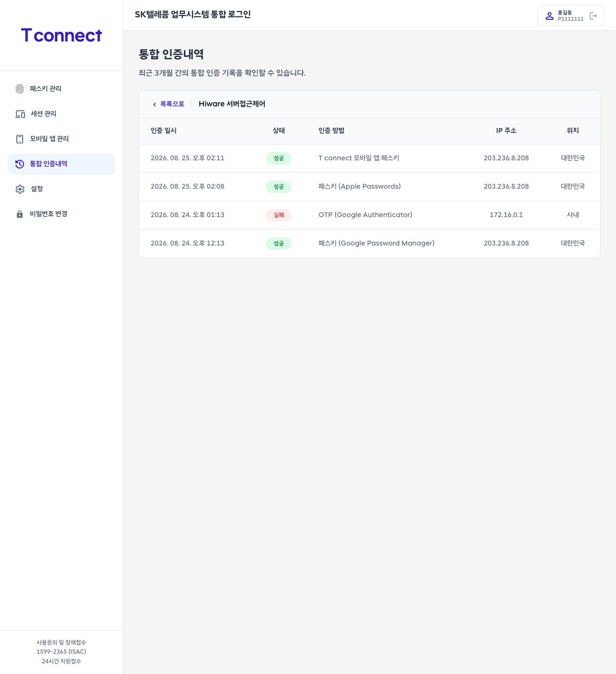Click the back chevron before 목록으로
The height and width of the screenshot is (674, 616).
154,104
